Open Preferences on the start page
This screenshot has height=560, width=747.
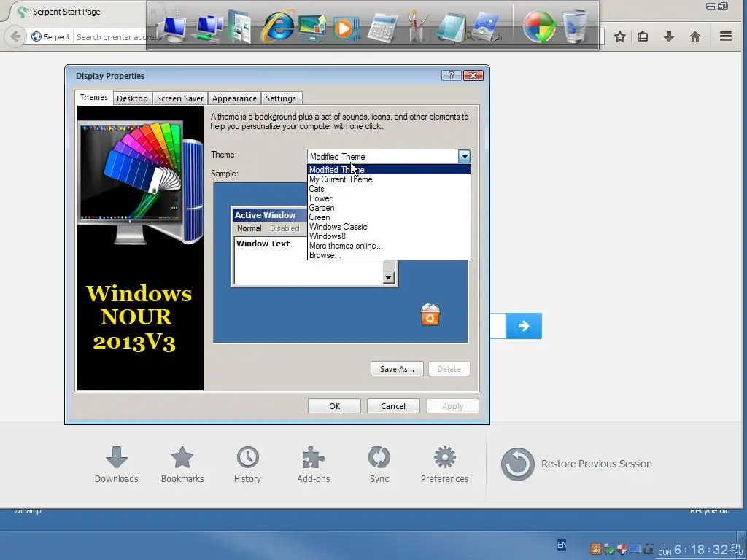point(444,464)
